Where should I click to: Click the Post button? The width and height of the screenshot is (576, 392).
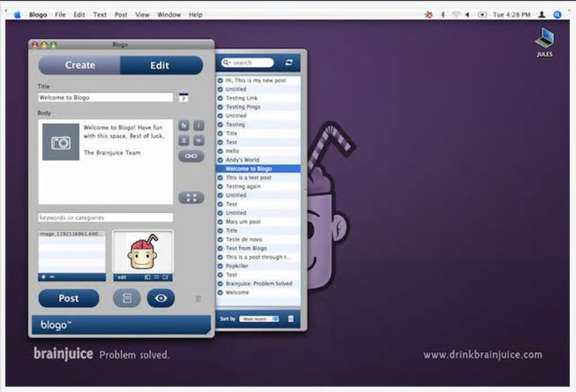pos(69,298)
